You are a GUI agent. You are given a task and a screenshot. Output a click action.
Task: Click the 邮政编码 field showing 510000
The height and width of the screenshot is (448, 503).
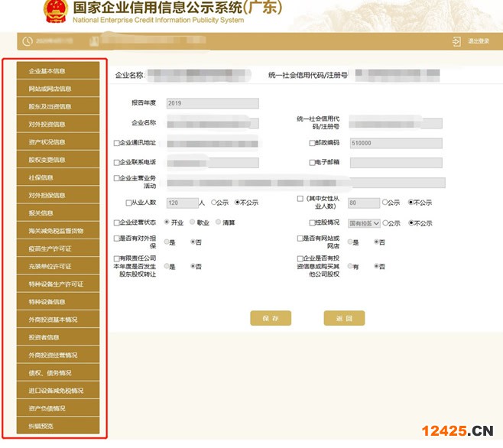pyautogui.click(x=396, y=143)
